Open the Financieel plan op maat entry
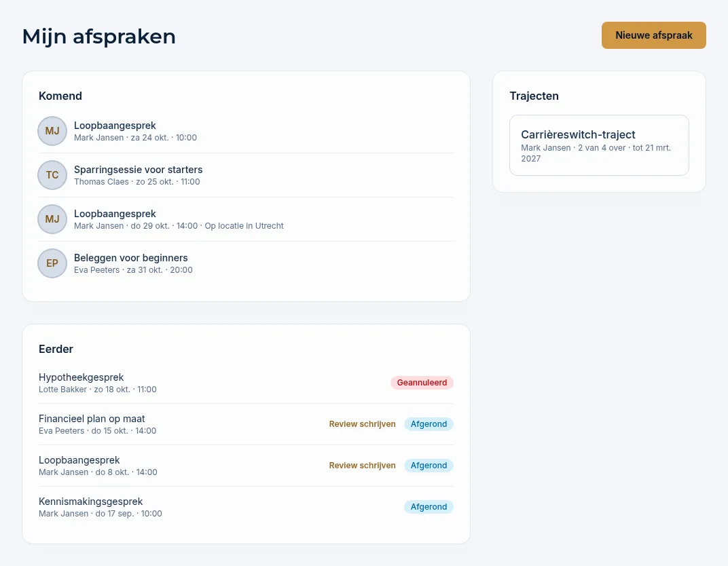Image resolution: width=728 pixels, height=566 pixels. point(246,424)
